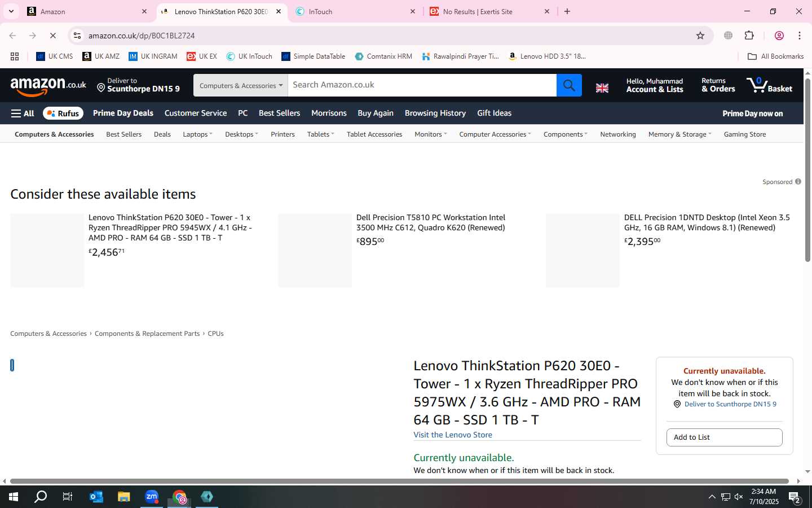
Task: Click Deliver to Scunthorpe DN15 9 link in buy box
Action: pyautogui.click(x=730, y=404)
